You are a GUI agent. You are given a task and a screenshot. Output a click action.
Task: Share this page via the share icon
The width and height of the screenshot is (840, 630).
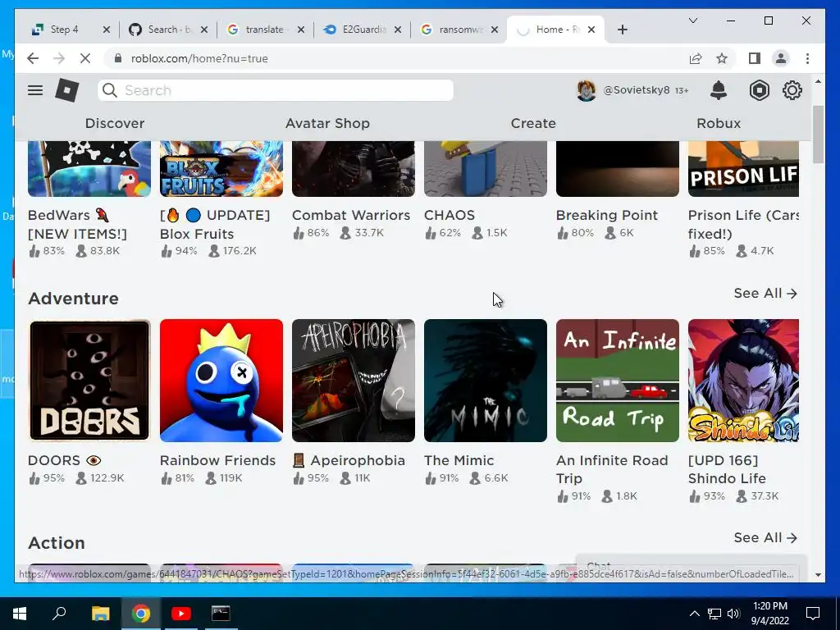(696, 58)
